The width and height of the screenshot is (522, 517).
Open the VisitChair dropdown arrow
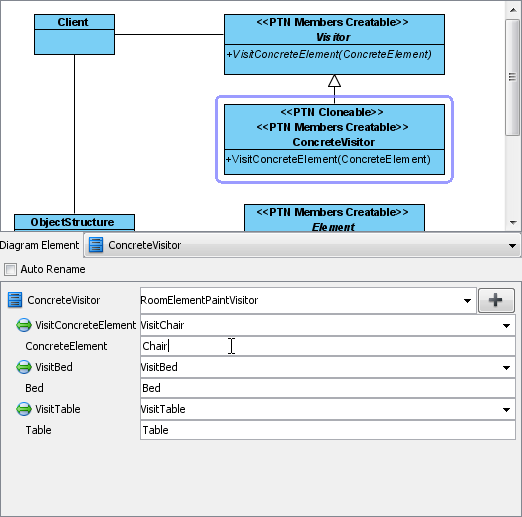(x=506, y=326)
